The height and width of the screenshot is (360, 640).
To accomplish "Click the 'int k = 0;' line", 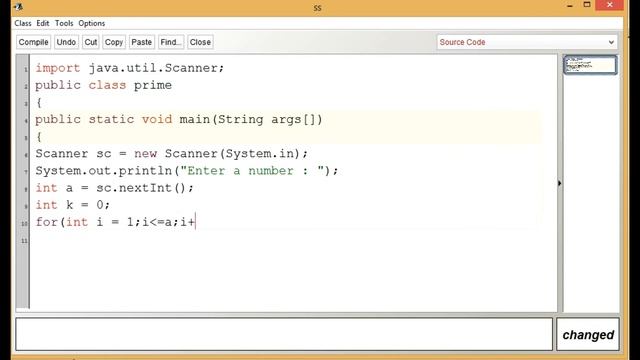I will [73, 205].
